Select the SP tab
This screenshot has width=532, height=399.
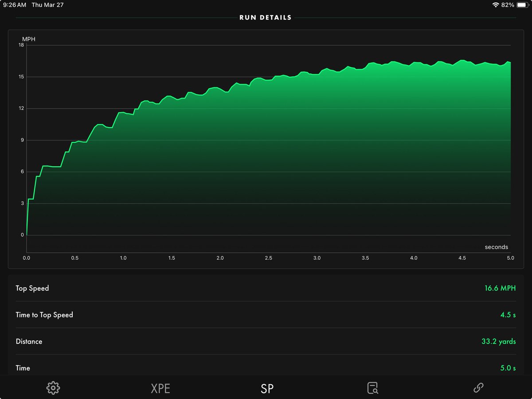click(x=267, y=389)
